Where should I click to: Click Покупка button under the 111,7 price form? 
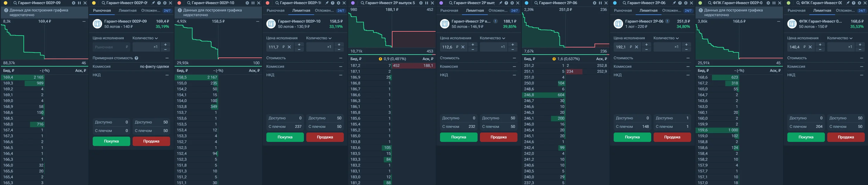285,137
